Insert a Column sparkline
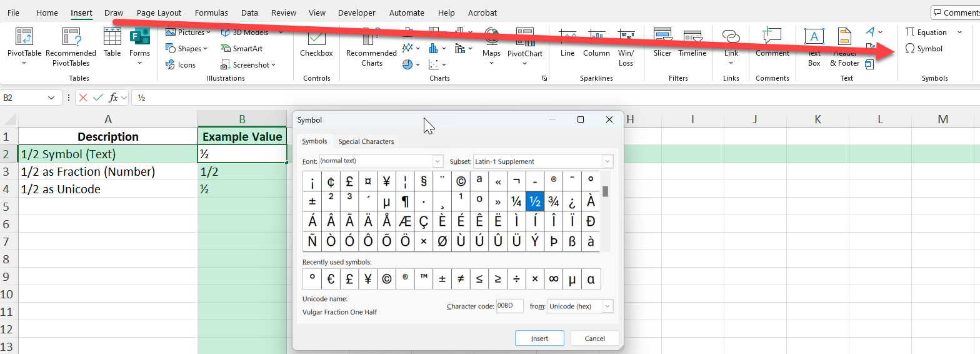 pyautogui.click(x=596, y=43)
